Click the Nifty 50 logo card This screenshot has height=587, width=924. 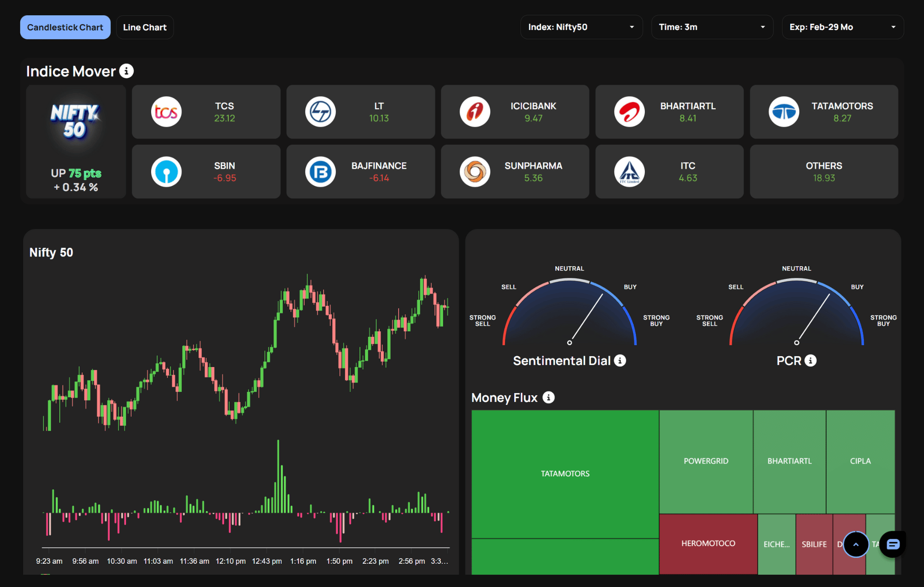(x=76, y=141)
